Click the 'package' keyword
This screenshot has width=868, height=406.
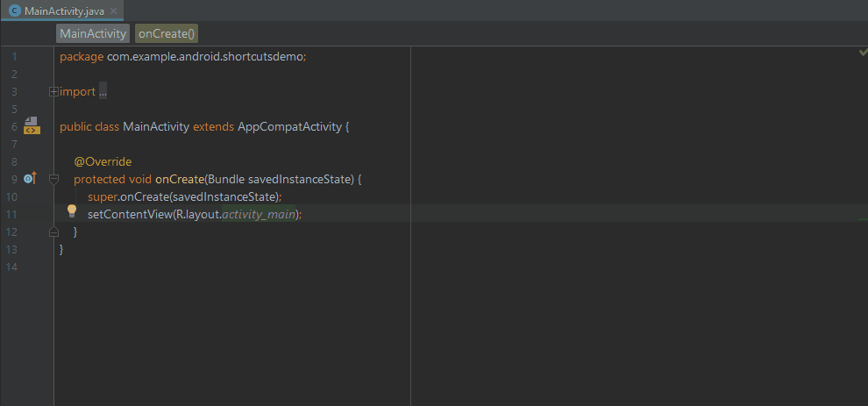pos(82,57)
